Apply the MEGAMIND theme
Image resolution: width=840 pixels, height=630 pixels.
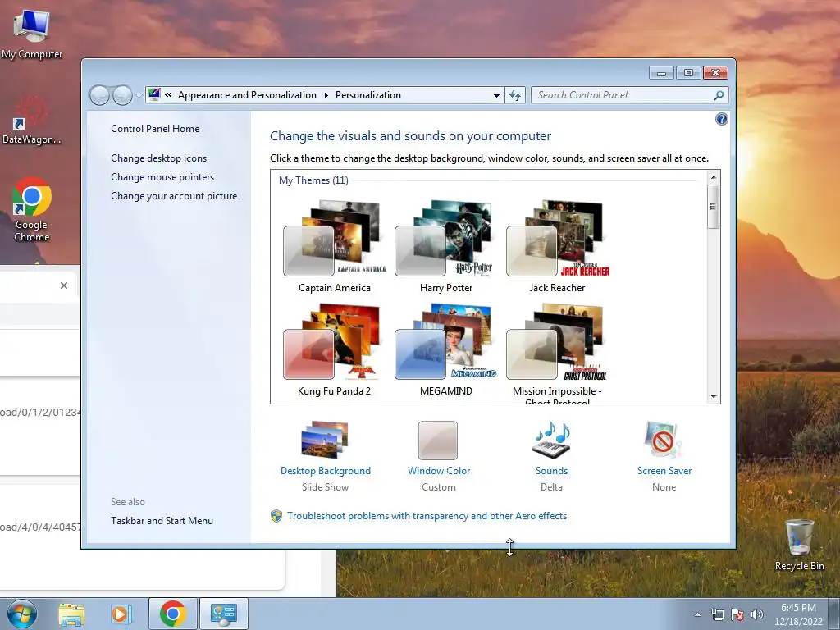445,349
